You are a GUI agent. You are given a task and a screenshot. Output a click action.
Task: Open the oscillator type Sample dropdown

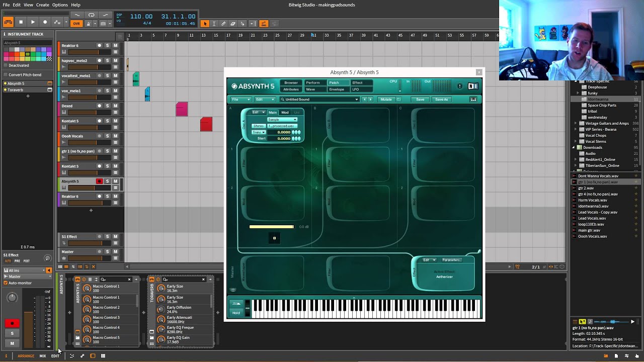pos(282,119)
